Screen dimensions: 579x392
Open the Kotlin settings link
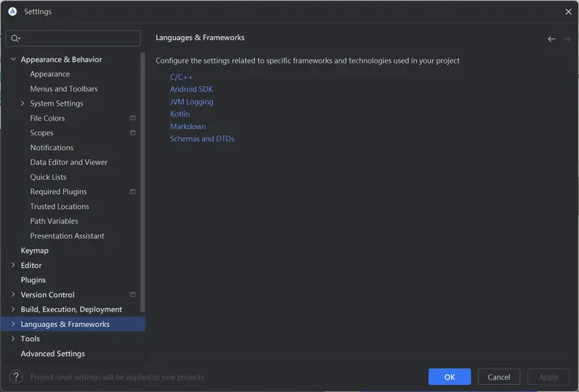(x=180, y=114)
